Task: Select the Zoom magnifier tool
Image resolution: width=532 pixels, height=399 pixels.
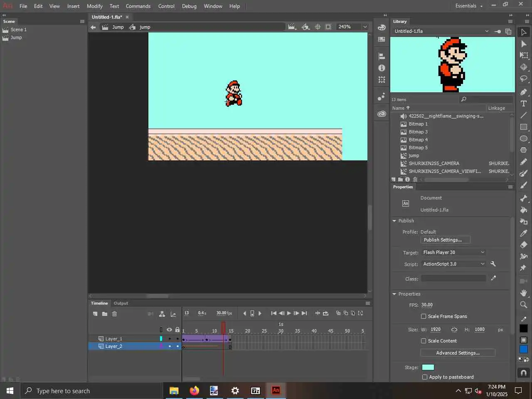Action: pyautogui.click(x=524, y=305)
